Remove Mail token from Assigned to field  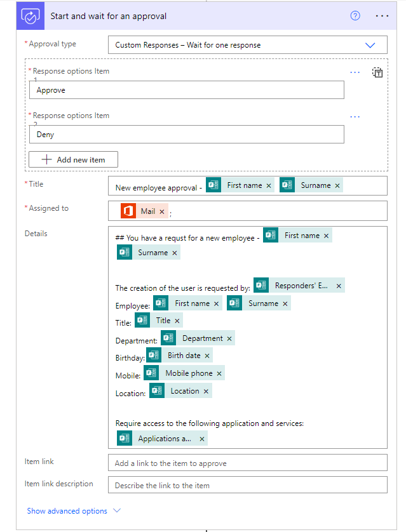(x=162, y=211)
